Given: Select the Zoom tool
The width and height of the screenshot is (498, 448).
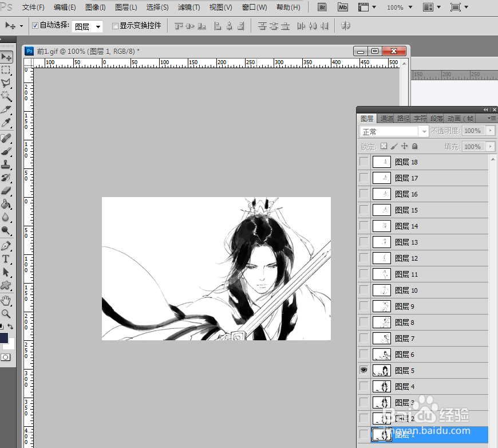Looking at the screenshot, I should 6,314.
